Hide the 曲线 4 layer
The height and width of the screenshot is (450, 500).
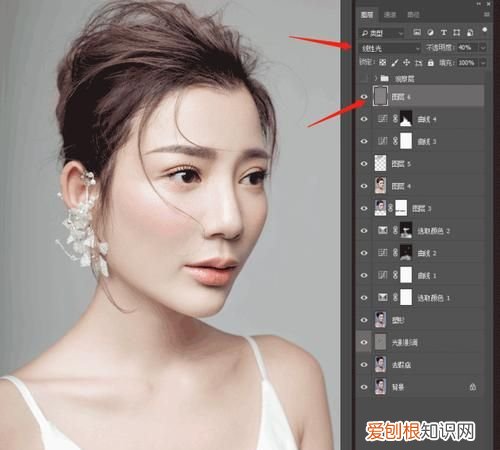click(x=364, y=119)
